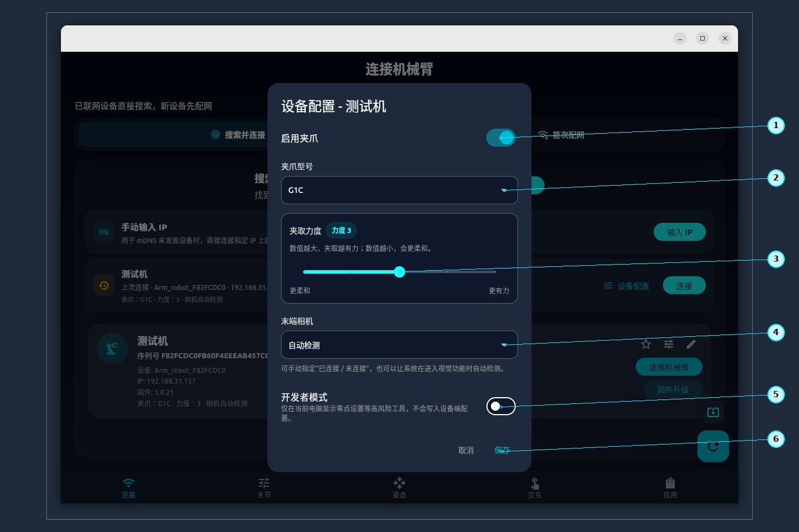The width and height of the screenshot is (799, 532).
Task: Click the 输入 IP button
Action: (x=679, y=232)
